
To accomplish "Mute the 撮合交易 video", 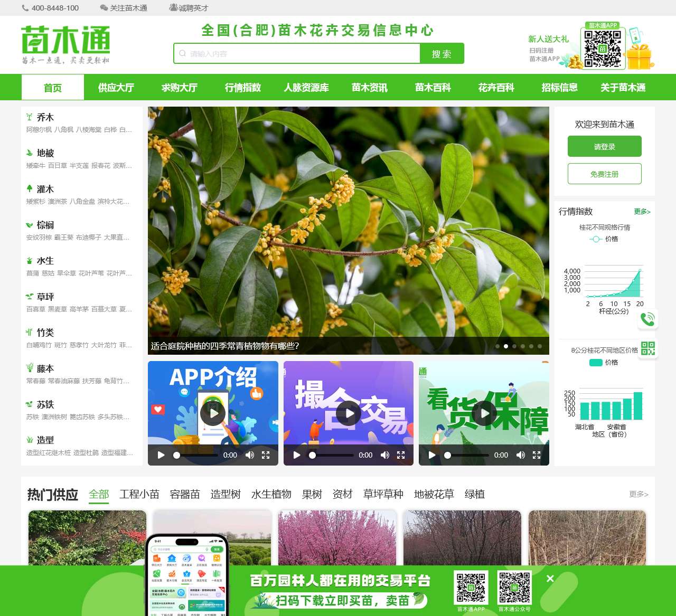I will coord(385,454).
